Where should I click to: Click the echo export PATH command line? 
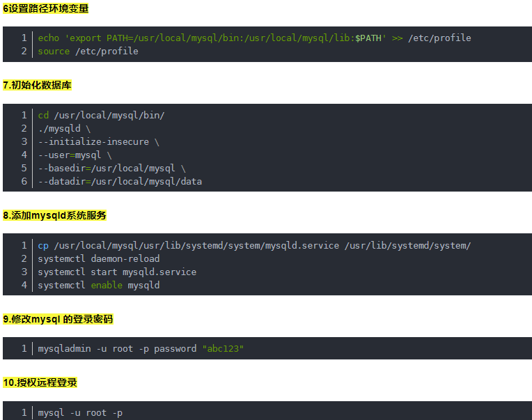tap(254, 38)
